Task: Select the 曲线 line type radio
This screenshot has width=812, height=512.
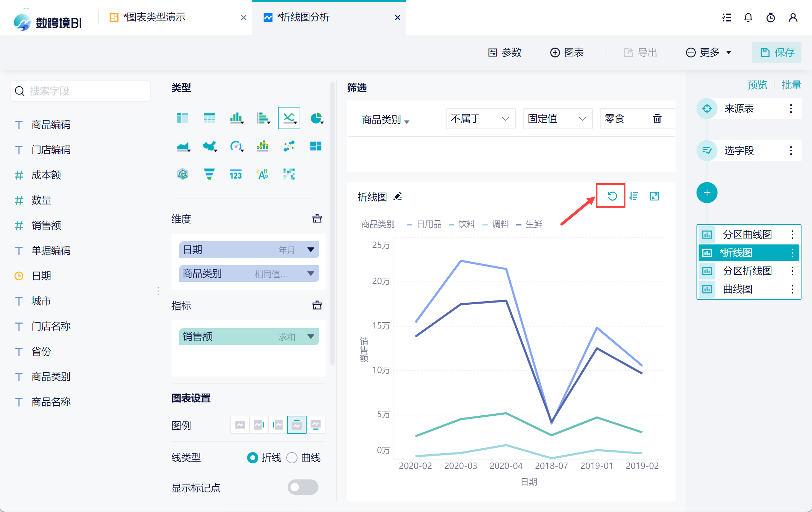Action: point(292,458)
